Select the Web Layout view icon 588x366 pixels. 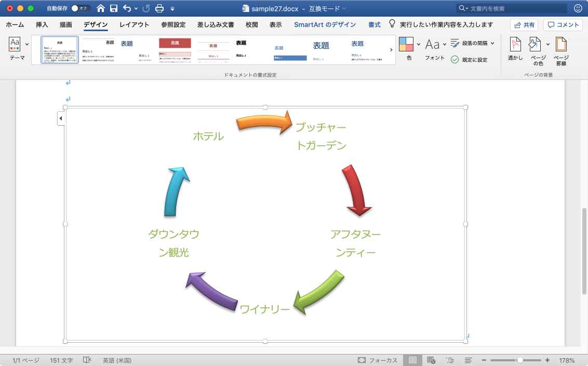(x=431, y=360)
